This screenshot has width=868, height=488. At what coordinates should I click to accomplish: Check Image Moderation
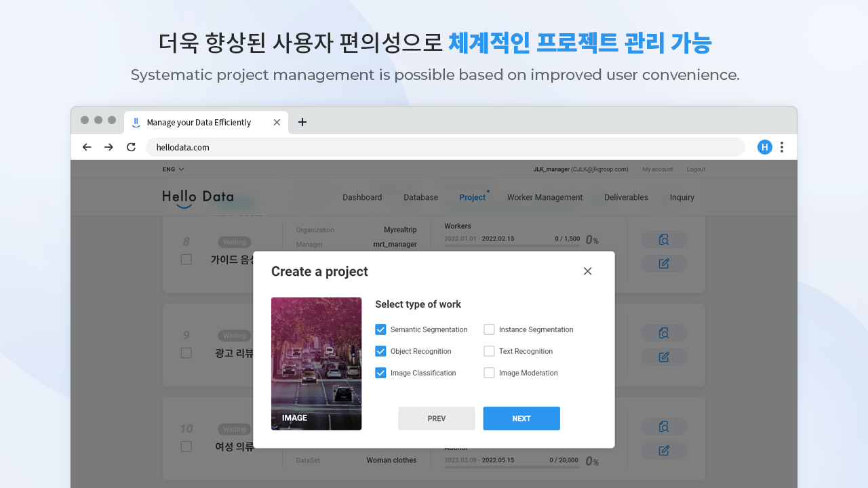(489, 373)
